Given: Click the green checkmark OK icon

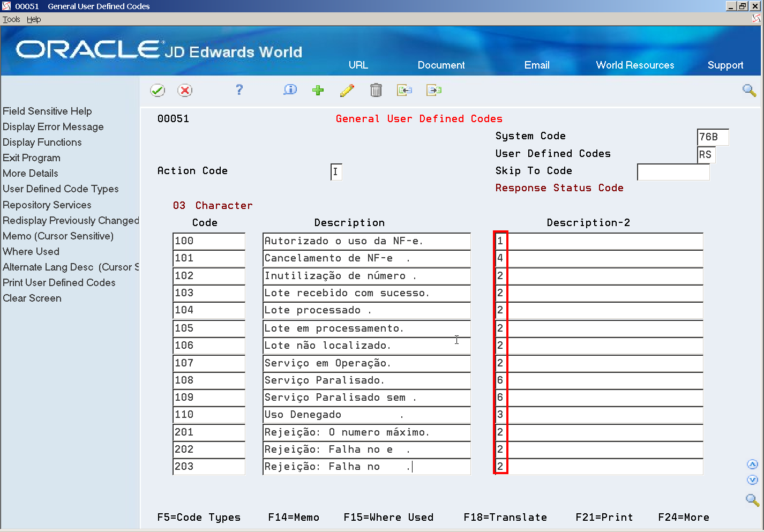Looking at the screenshot, I should 158,91.
